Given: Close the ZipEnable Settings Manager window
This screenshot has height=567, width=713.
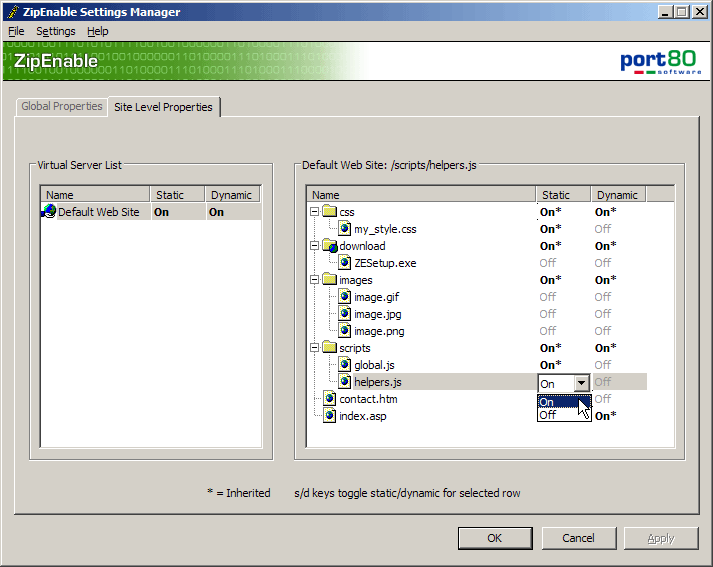Looking at the screenshot, I should (699, 12).
